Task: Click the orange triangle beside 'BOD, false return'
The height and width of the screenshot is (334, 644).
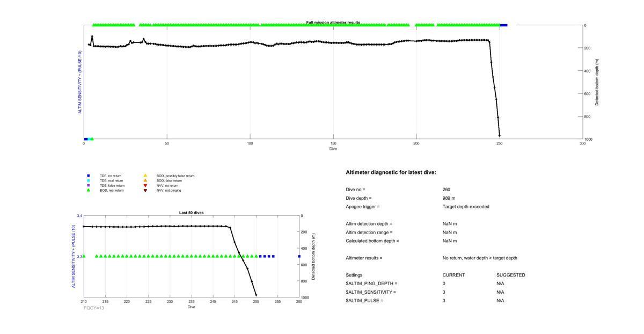Action: tap(145, 180)
